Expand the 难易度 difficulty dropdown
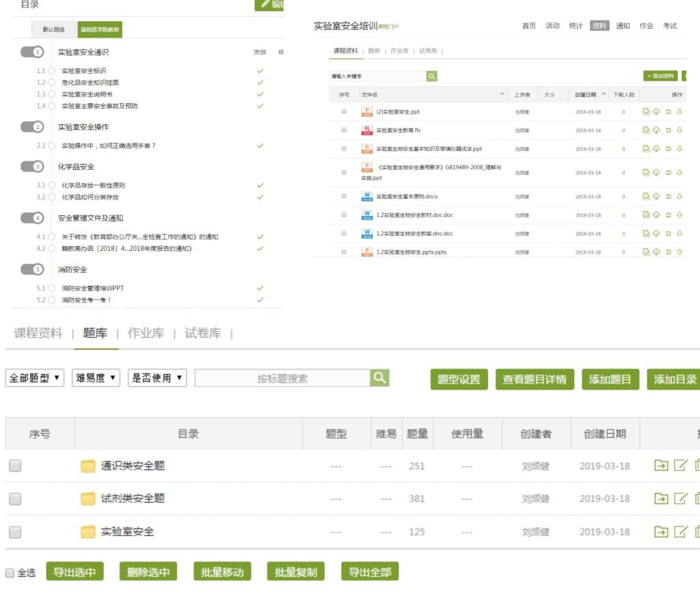The width and height of the screenshot is (700, 601). click(96, 378)
